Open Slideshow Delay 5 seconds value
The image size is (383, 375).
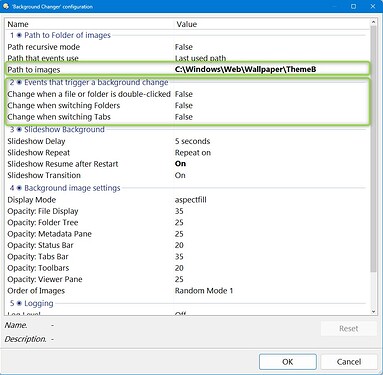pos(192,141)
